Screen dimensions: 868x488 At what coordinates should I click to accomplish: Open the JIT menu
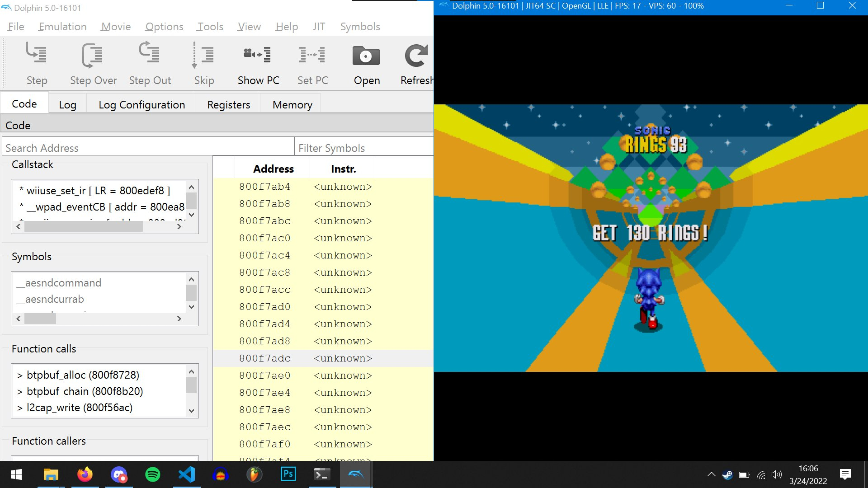pyautogui.click(x=319, y=27)
